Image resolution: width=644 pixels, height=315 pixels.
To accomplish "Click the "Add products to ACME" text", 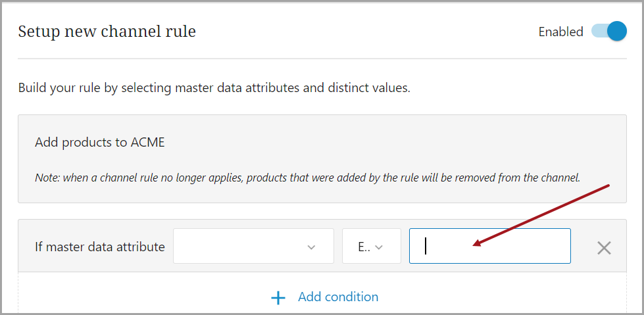I will click(100, 142).
